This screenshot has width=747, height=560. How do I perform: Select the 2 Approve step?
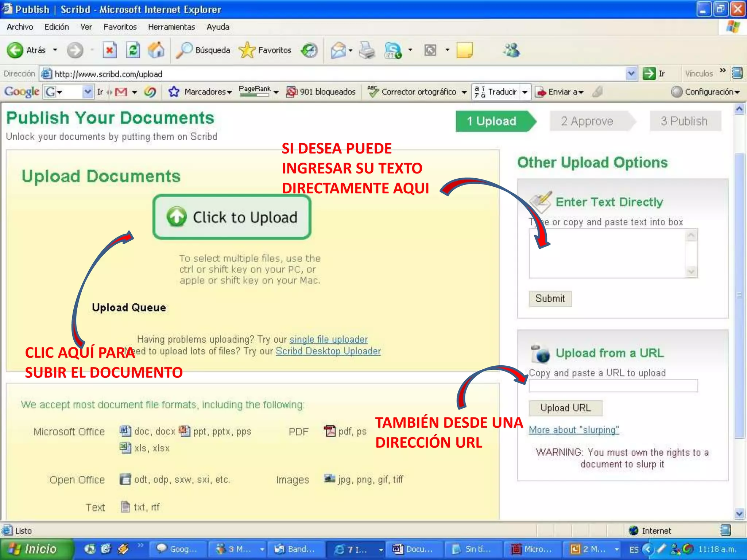[x=592, y=121]
